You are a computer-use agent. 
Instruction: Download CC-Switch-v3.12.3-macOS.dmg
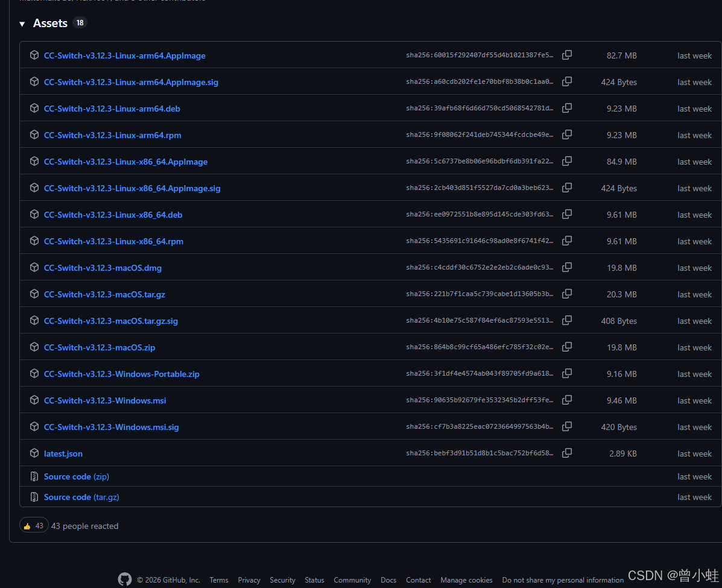103,268
